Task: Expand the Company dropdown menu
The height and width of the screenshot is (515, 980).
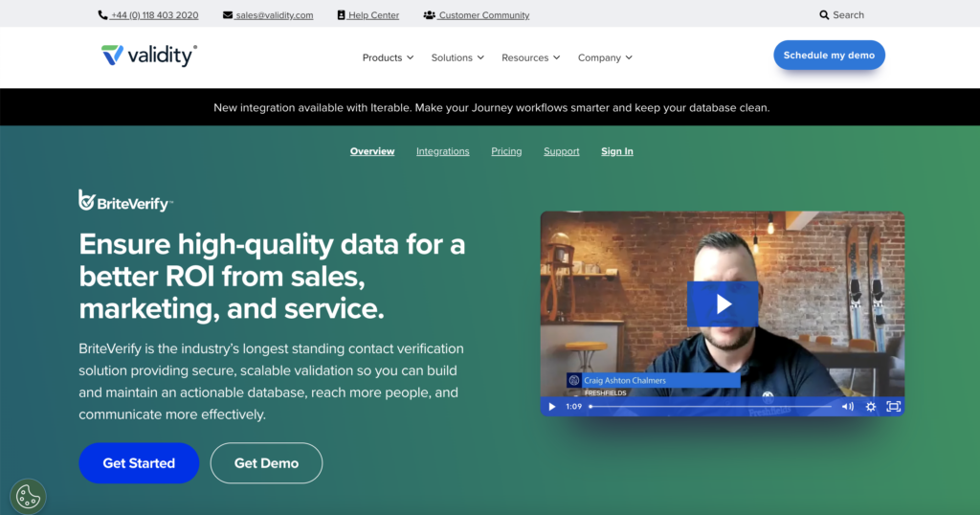Action: (605, 57)
